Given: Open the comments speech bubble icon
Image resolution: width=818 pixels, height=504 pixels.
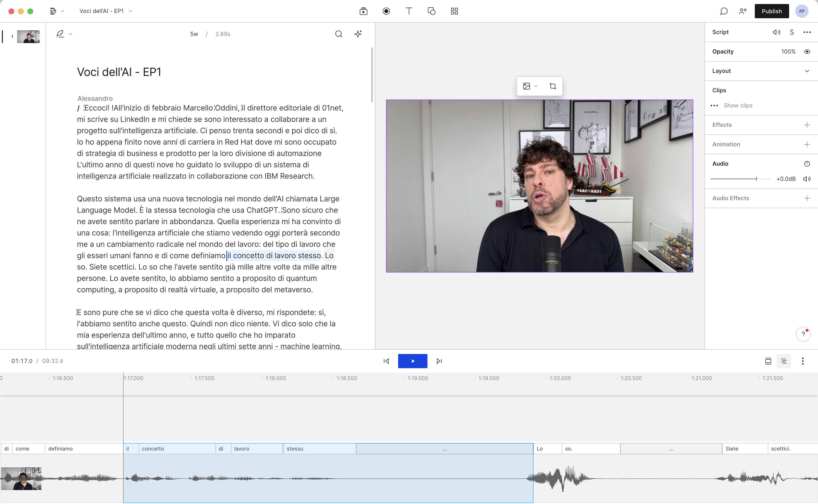Looking at the screenshot, I should point(724,11).
